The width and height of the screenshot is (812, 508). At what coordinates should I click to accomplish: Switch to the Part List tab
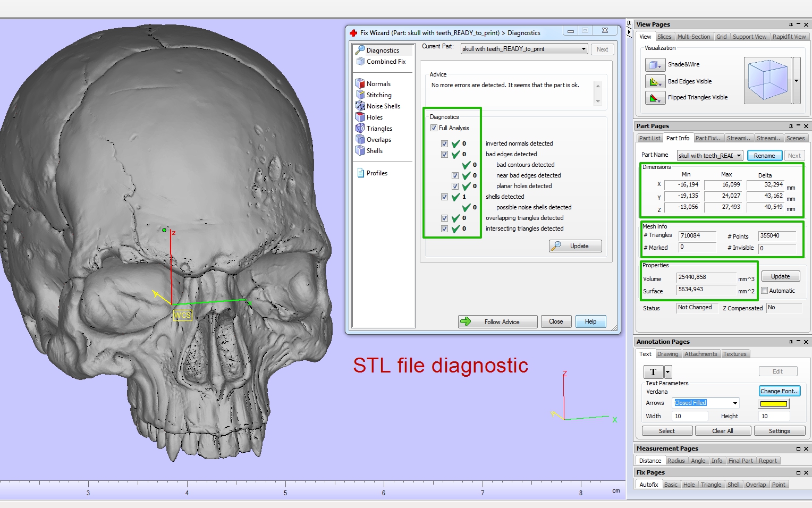click(649, 138)
